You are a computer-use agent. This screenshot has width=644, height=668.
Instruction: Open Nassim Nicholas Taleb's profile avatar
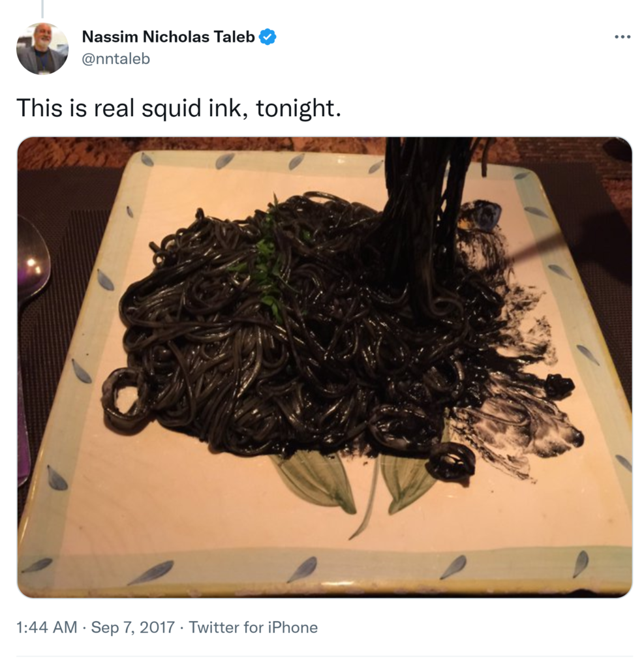[x=42, y=48]
